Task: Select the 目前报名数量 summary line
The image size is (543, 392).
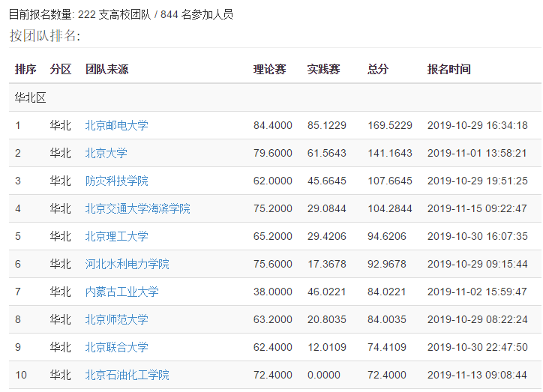Action: pos(121,14)
